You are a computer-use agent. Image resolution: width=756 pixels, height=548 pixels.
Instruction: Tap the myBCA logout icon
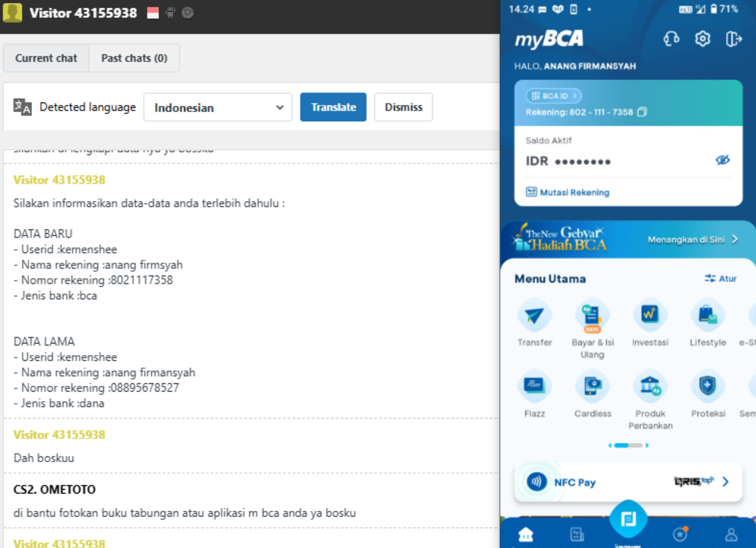[734, 38]
